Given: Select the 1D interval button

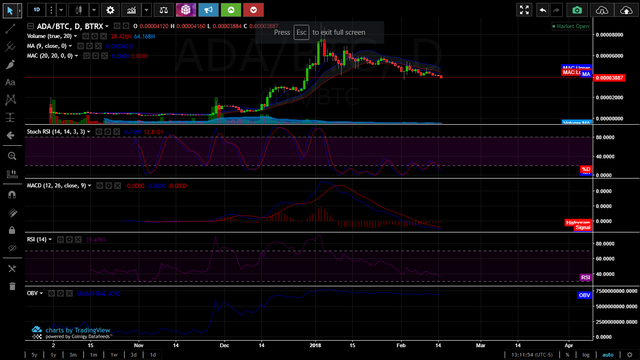Looking at the screenshot, I should [x=37, y=10].
